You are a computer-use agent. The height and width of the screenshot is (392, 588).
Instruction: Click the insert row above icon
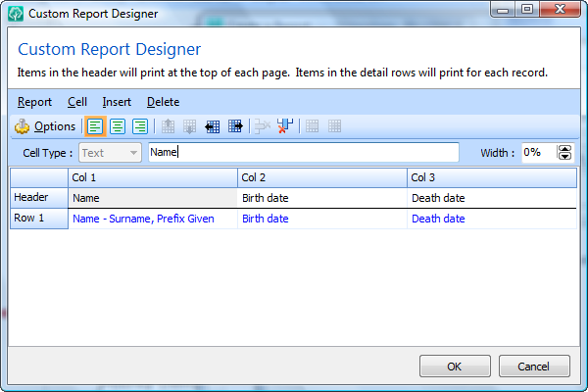(x=168, y=126)
